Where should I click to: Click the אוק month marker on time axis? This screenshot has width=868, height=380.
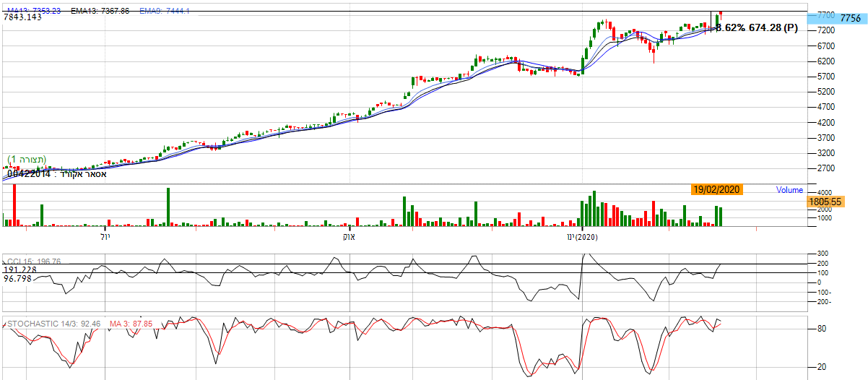350,236
